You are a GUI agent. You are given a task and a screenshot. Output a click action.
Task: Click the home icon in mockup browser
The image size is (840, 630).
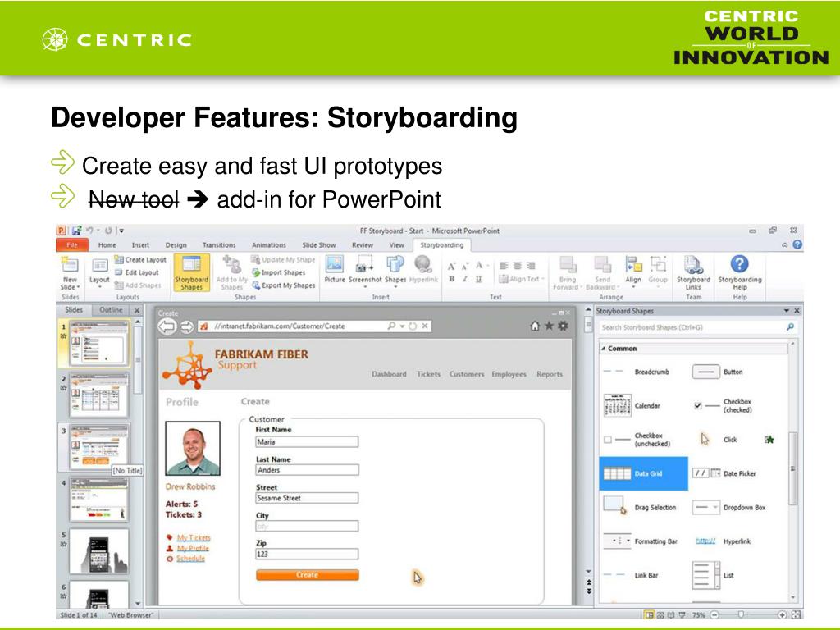[535, 326]
